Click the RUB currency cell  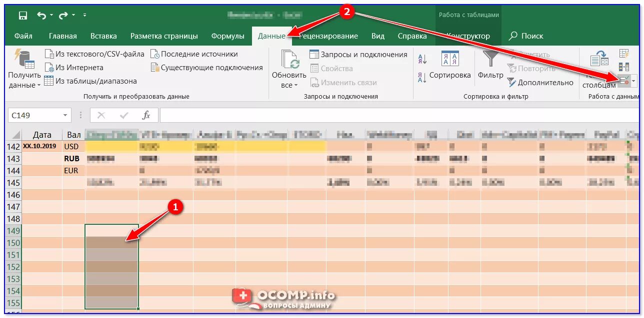click(73, 159)
